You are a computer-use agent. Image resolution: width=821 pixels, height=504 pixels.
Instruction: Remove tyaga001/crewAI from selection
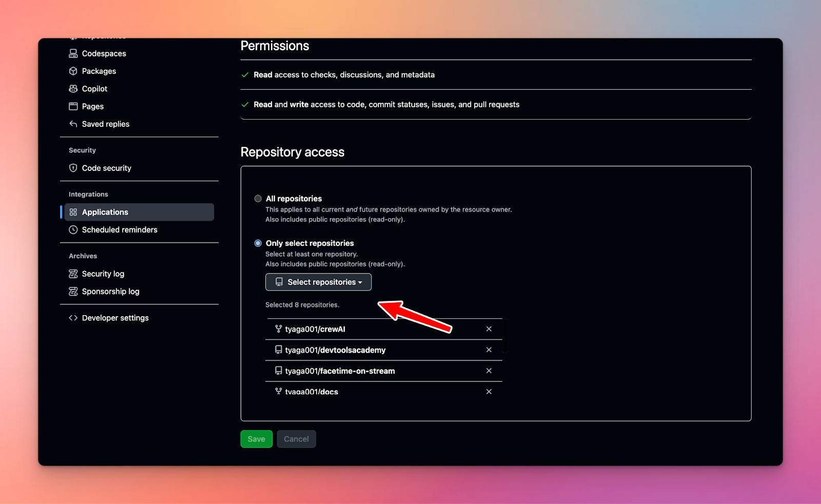coord(489,329)
